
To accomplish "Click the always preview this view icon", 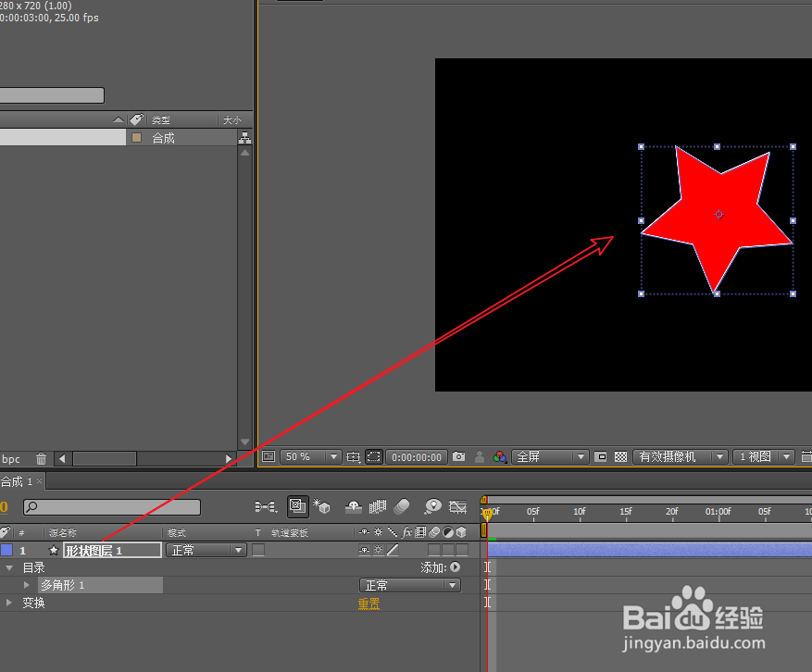I will (x=269, y=456).
